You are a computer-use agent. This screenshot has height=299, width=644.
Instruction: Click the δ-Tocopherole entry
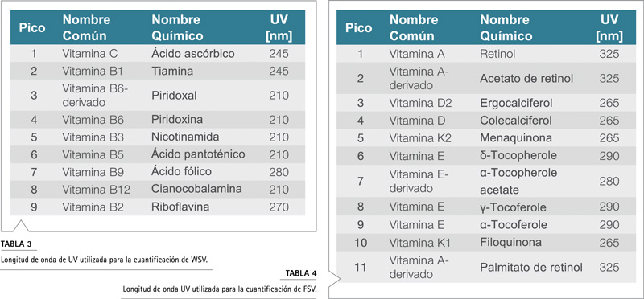[x=518, y=155]
